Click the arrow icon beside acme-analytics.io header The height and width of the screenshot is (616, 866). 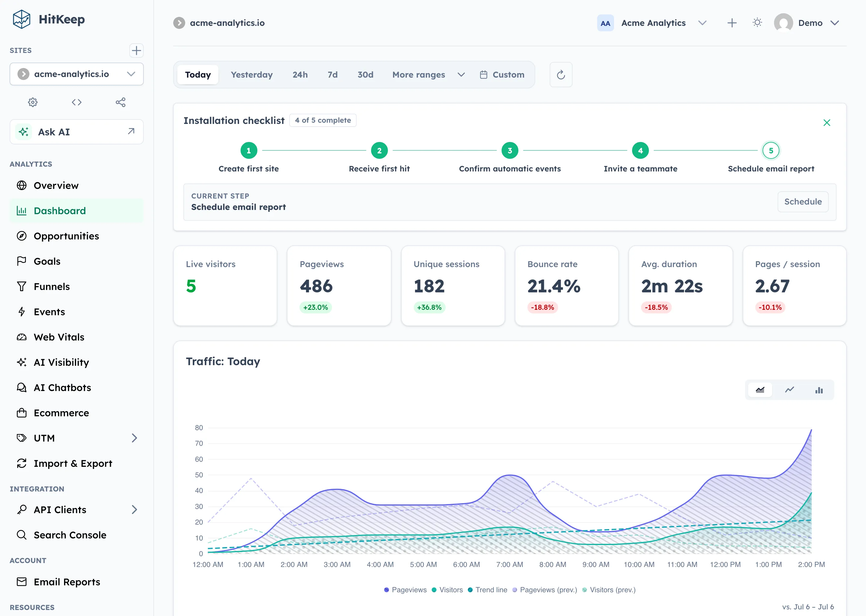point(179,23)
